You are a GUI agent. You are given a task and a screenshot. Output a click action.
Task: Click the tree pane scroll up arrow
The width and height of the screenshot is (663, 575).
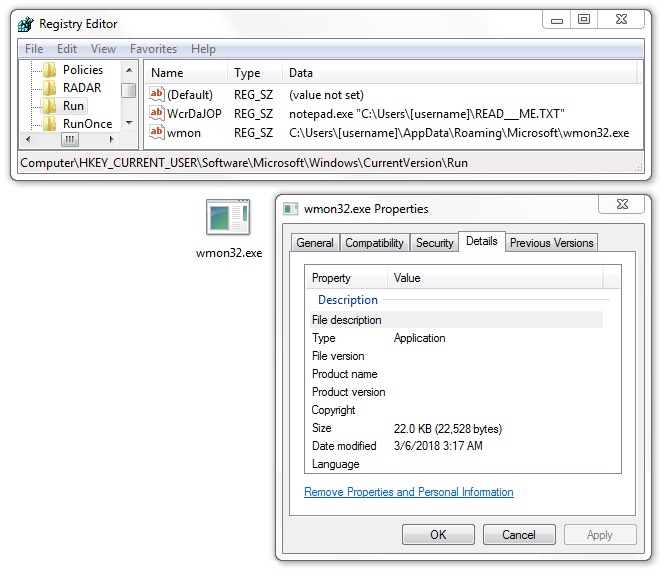(x=129, y=70)
